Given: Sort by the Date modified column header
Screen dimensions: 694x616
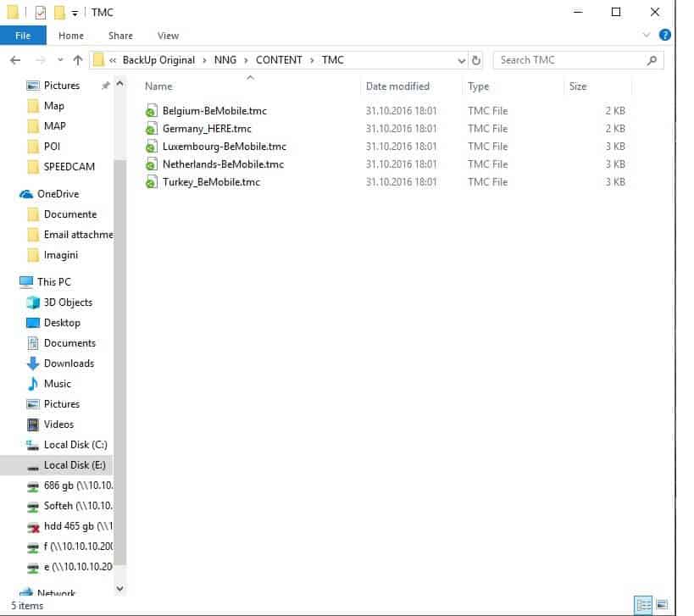Looking at the screenshot, I should [x=397, y=86].
